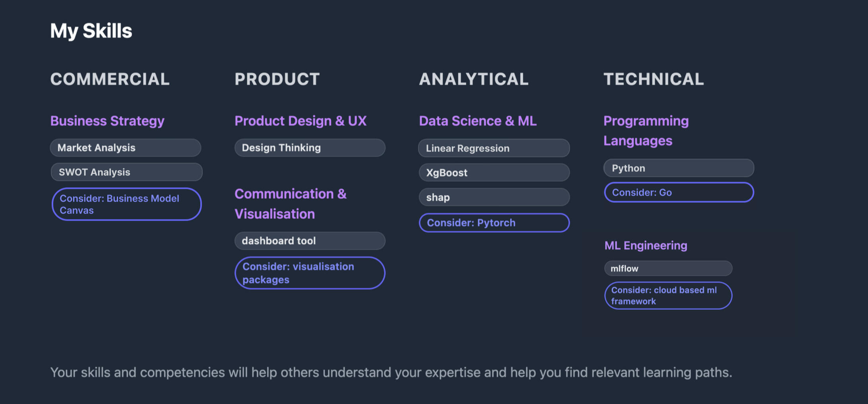
Task: Select the Design Thinking skill tag
Action: tap(310, 148)
